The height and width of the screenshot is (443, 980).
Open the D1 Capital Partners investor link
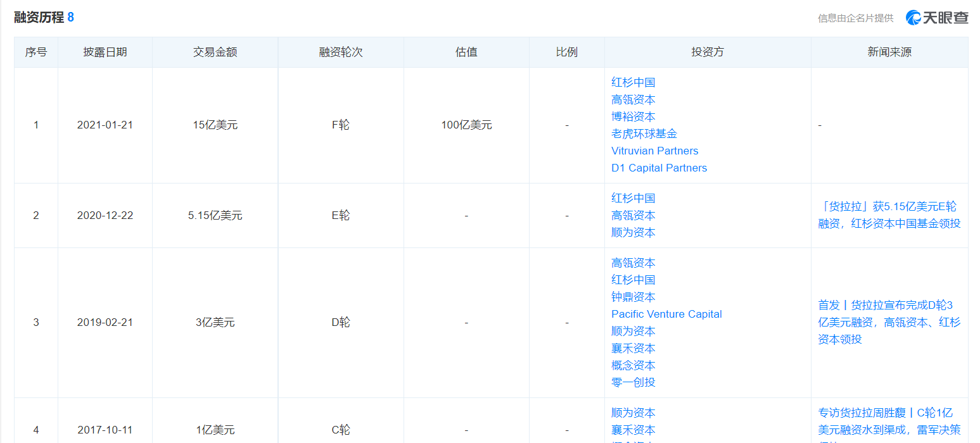click(659, 168)
